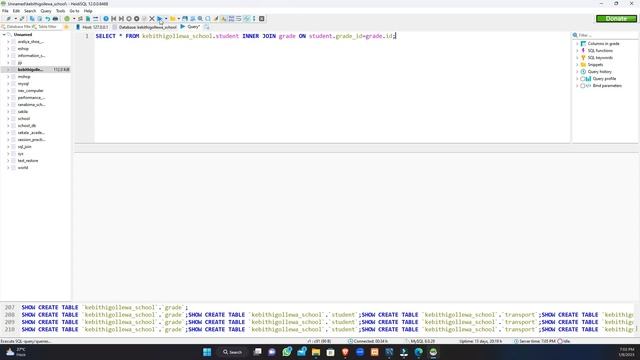Screen dimensions: 640x360
Task: Click the taskbar weather widget
Action: point(16,352)
